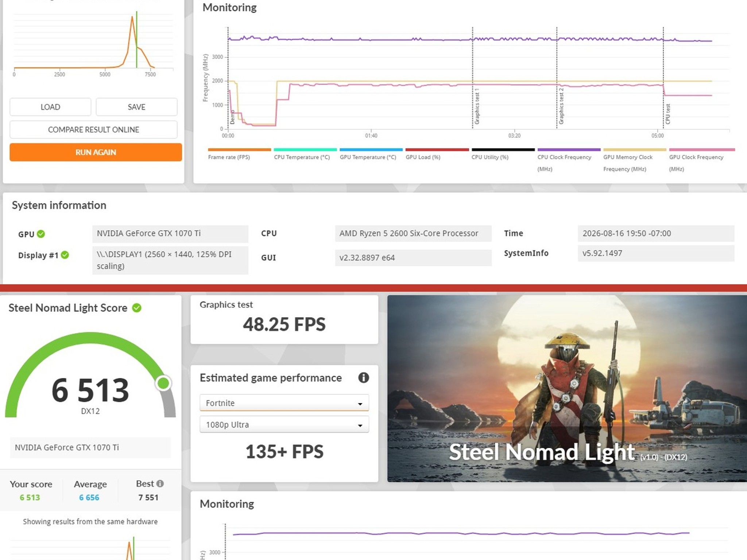Toggle CPU Clock Frequency (MHz) legend series
The width and height of the screenshot is (747, 560).
(x=569, y=160)
